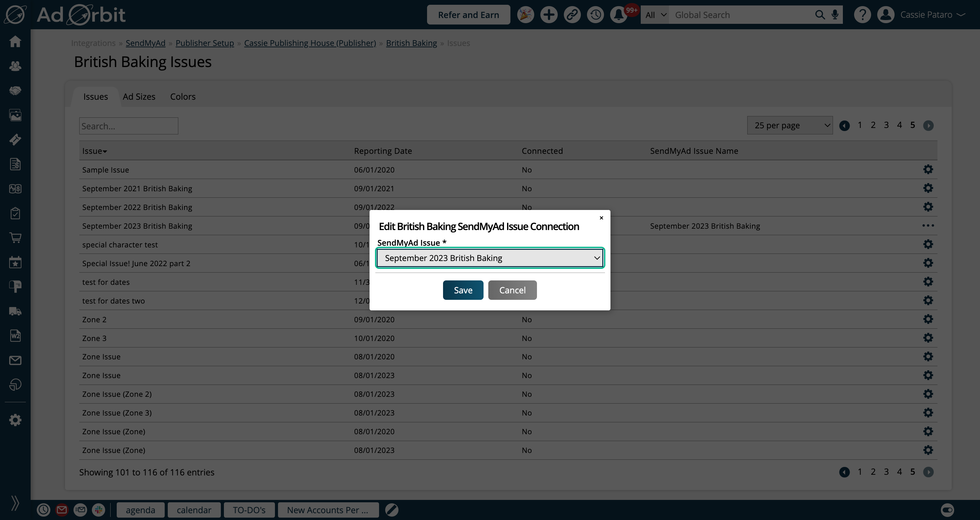Viewport: 980px width, 520px height.
Task: Click the Cancel button in dialog
Action: 512,290
